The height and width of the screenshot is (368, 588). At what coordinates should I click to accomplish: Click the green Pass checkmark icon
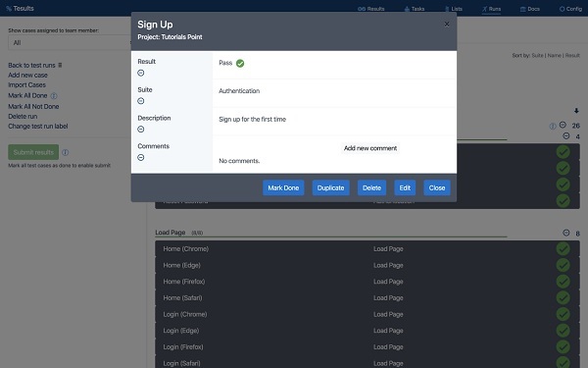[240, 63]
